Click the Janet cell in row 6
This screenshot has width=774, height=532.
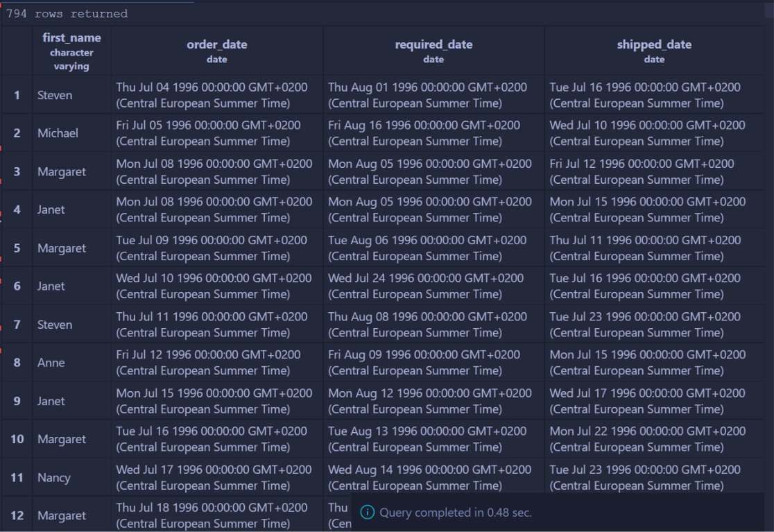71,286
